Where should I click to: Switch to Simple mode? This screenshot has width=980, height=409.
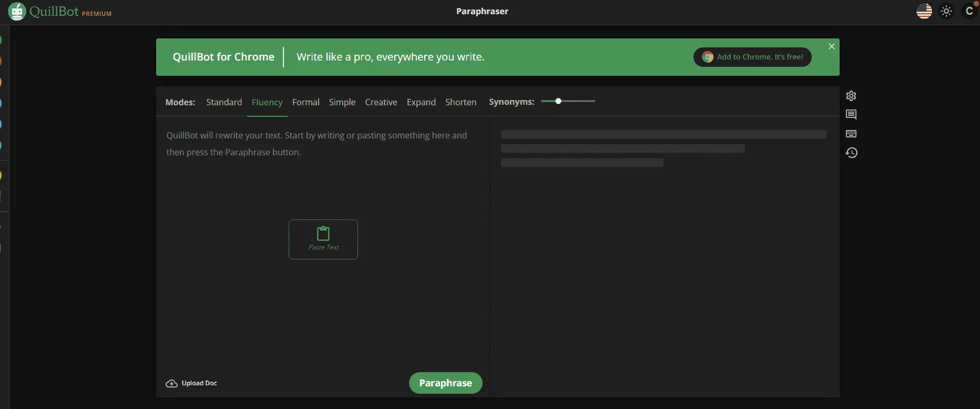click(342, 102)
